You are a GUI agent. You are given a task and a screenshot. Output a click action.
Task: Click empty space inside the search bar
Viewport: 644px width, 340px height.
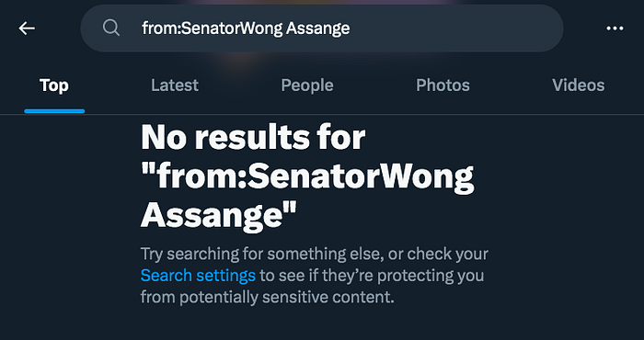tap(452, 28)
